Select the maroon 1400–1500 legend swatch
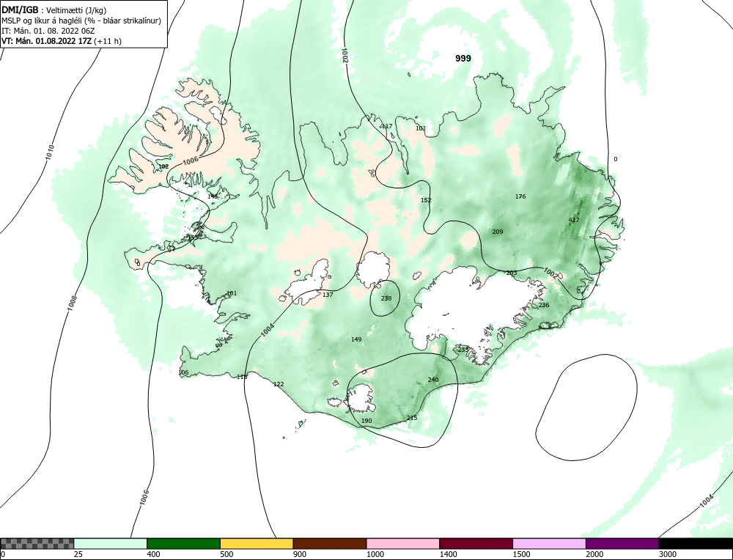 (476, 543)
